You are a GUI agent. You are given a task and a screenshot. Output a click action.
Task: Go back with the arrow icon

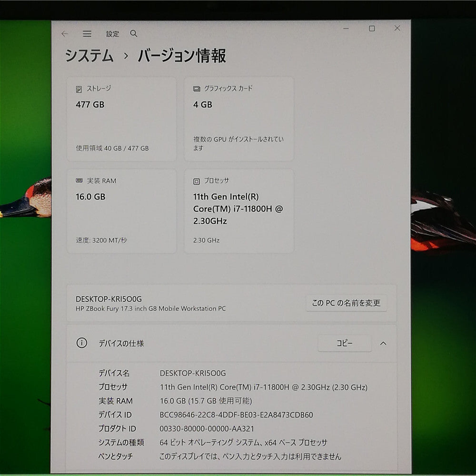pos(65,34)
